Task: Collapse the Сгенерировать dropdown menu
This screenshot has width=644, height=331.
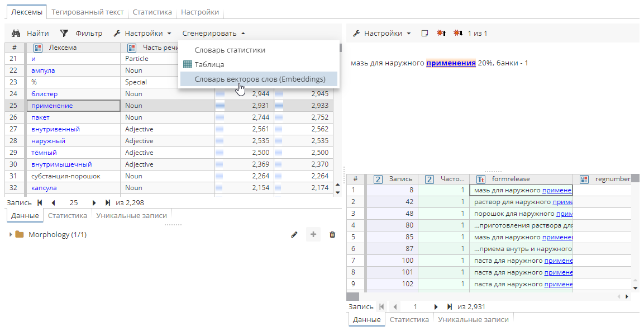Action: tap(213, 34)
